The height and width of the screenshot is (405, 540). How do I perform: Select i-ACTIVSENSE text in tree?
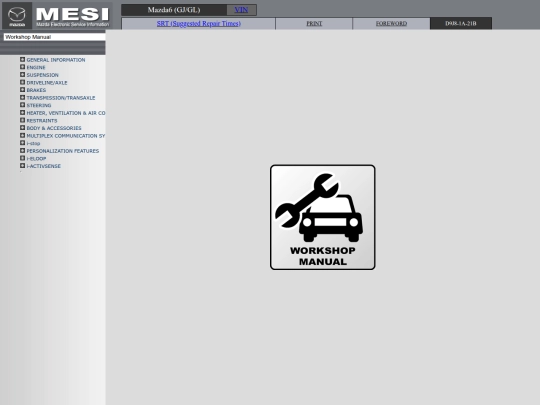pos(43,166)
